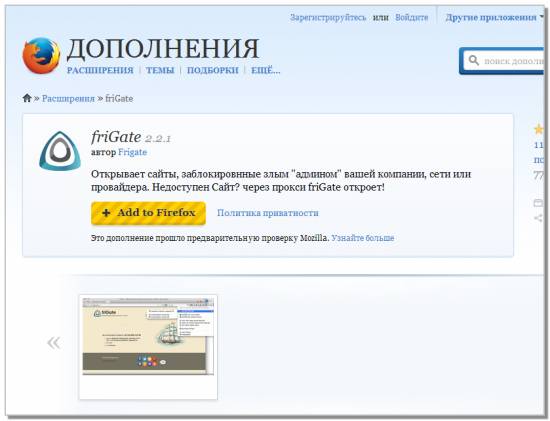Open the Войдите login link
550x421 pixels.
pos(411,18)
